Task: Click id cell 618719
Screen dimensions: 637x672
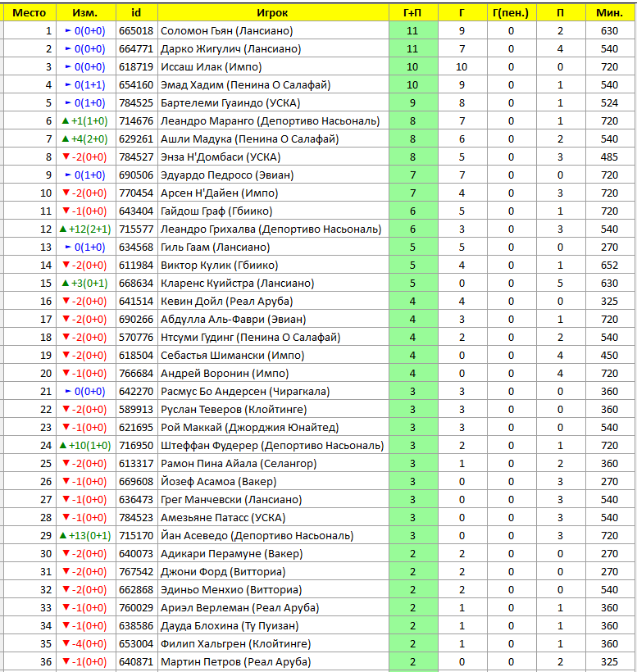Action: click(136, 67)
